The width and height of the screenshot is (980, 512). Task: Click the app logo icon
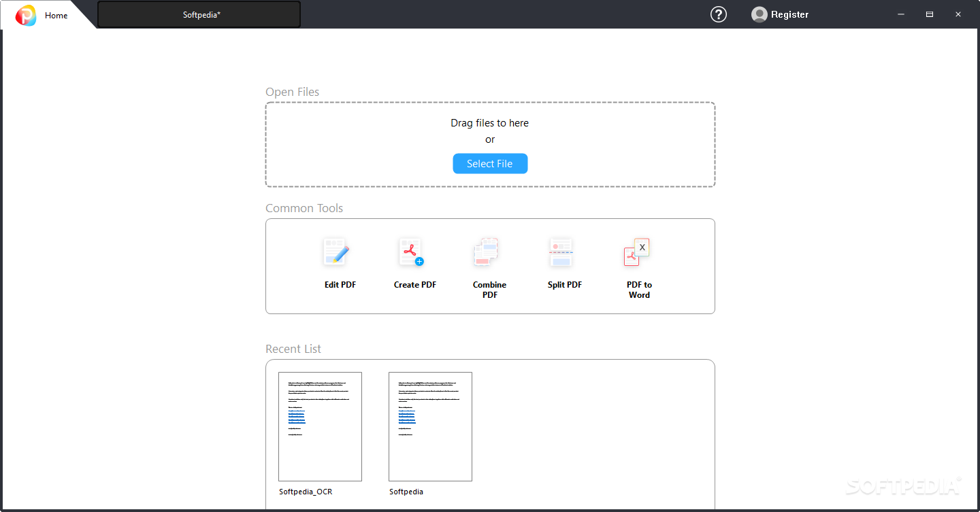coord(26,15)
